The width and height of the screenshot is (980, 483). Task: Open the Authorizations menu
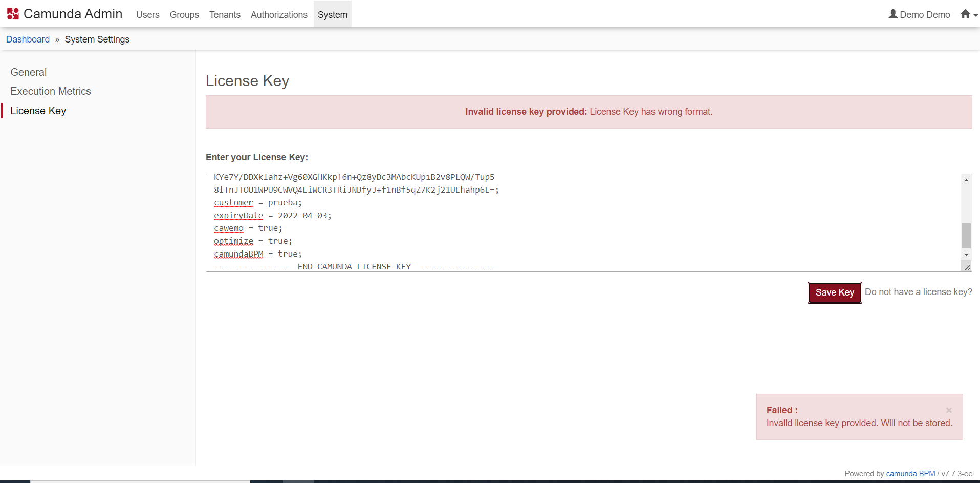point(279,15)
